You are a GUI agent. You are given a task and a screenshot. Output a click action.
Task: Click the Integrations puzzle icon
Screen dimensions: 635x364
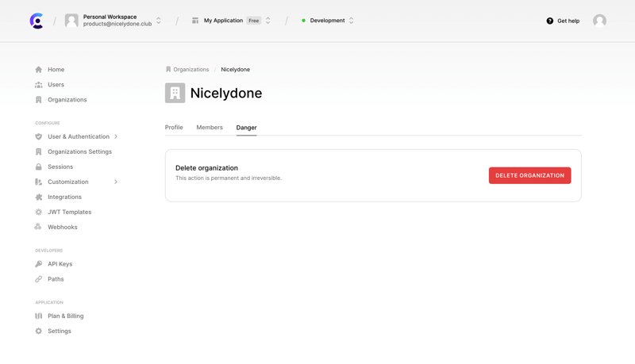pyautogui.click(x=38, y=197)
